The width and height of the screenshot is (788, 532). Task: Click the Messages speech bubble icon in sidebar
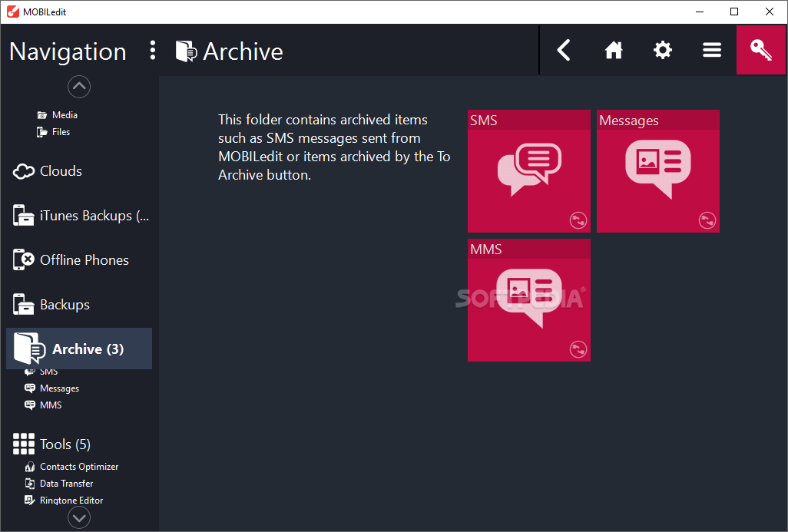30,388
